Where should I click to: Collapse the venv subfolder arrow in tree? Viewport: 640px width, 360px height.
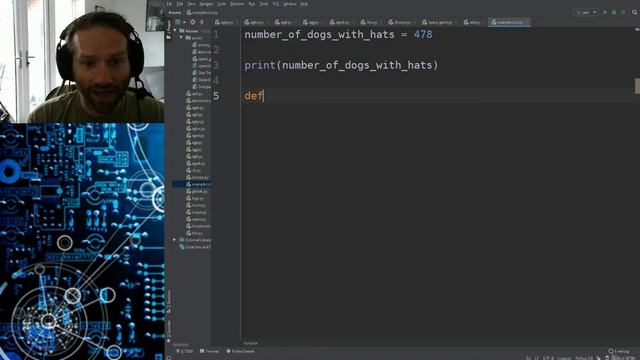pos(181,38)
